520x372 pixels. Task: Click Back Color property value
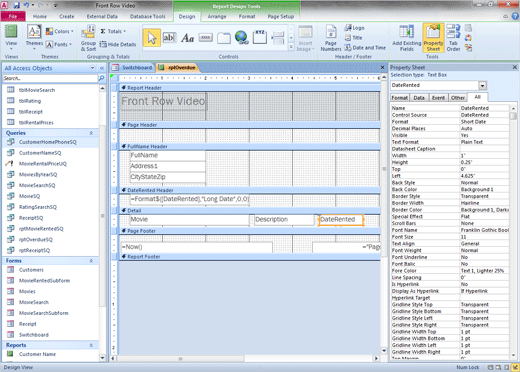pos(484,189)
